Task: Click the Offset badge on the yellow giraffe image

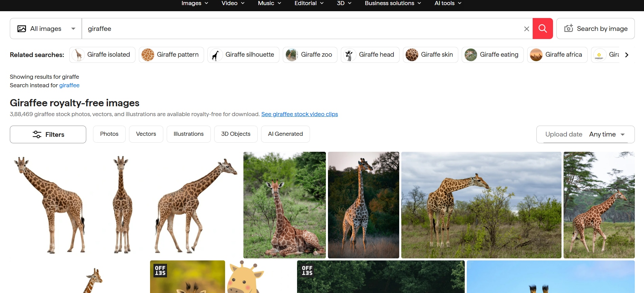Action: point(160,271)
